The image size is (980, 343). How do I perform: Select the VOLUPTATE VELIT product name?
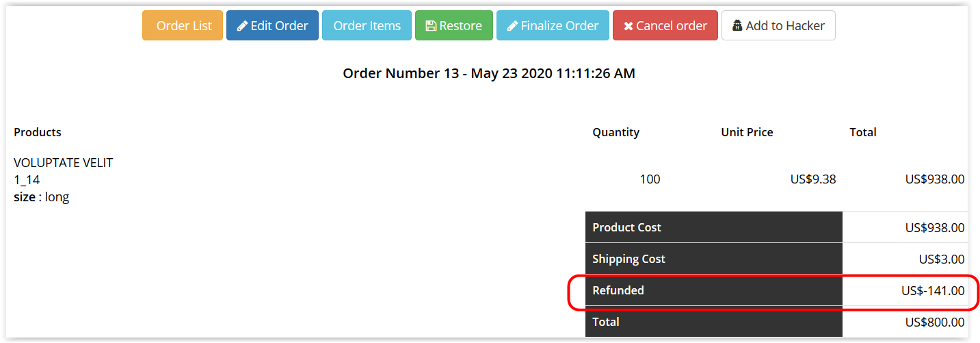(x=64, y=163)
